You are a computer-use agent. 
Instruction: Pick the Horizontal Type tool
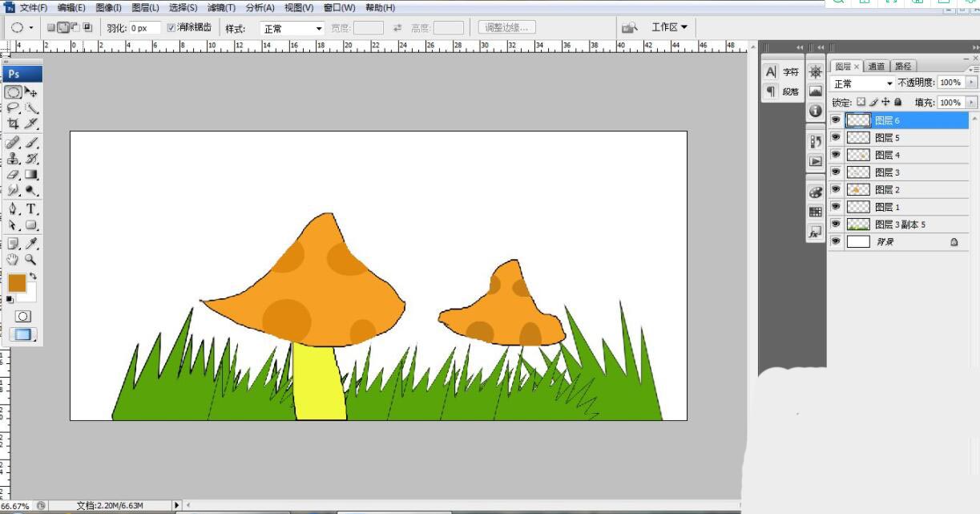coord(32,208)
